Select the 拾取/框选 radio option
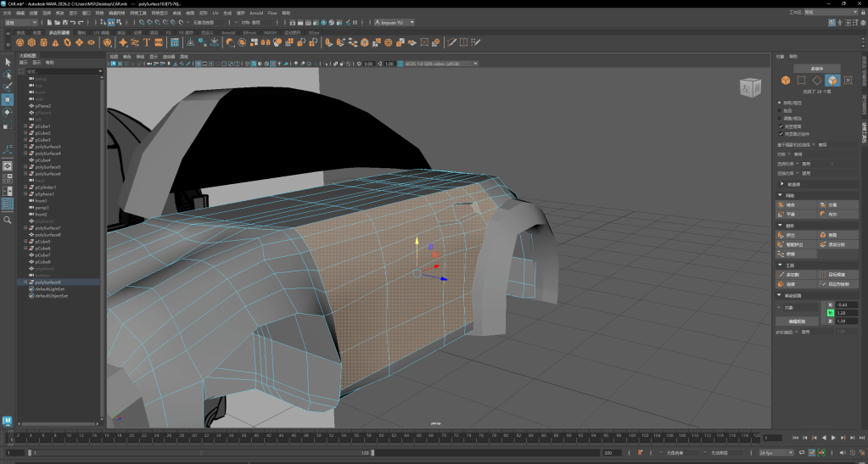The image size is (868, 464). point(781,103)
